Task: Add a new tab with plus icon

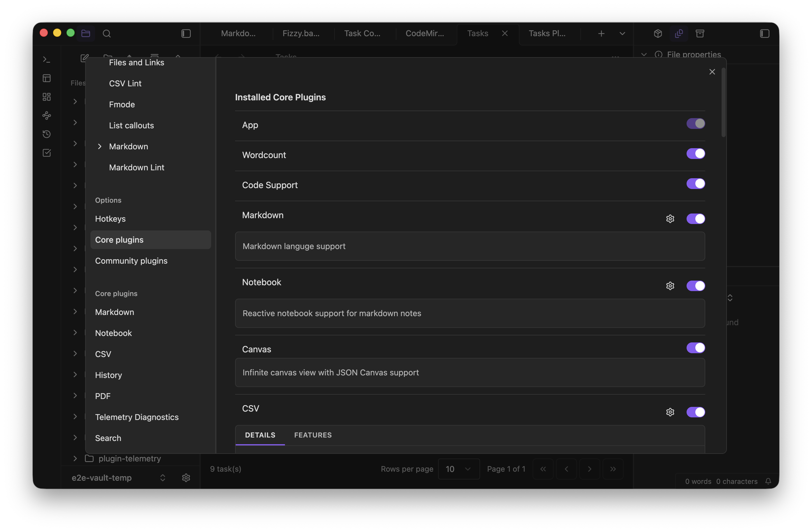Action: 601,34
